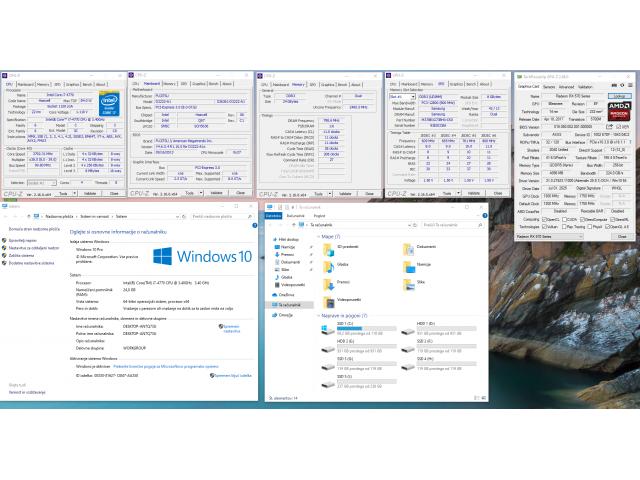The image size is (640, 480).
Task: Open Pogled ribbon tab in Explorer
Action: [x=319, y=216]
